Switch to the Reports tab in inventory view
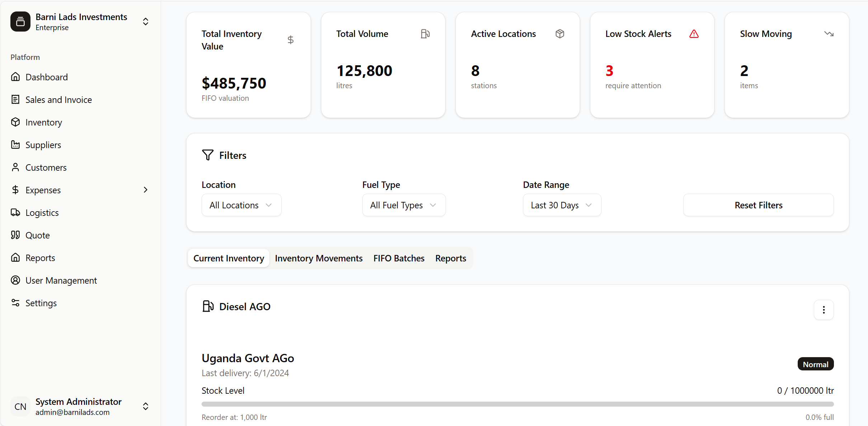This screenshot has height=426, width=868. [451, 258]
